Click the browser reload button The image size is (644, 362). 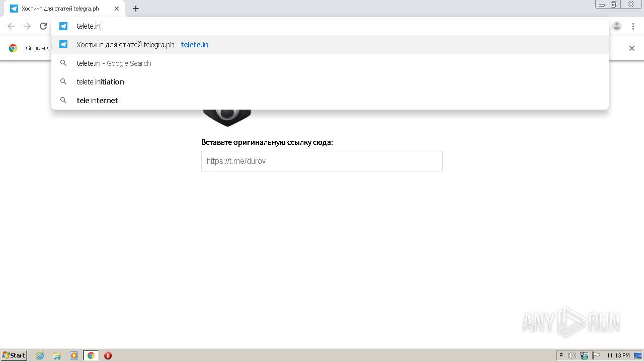pos(43,26)
